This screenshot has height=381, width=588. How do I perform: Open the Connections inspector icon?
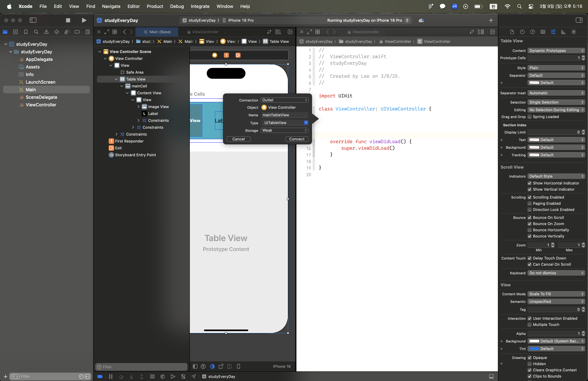point(574,32)
